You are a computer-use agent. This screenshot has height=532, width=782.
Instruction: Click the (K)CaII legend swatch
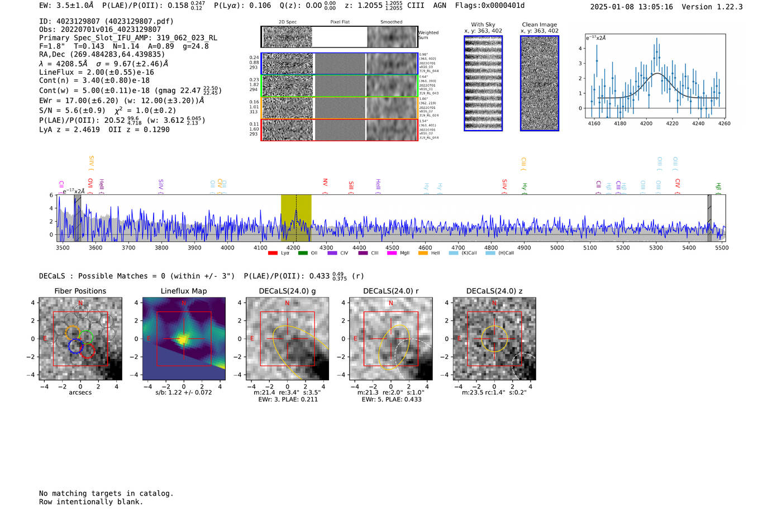point(454,253)
